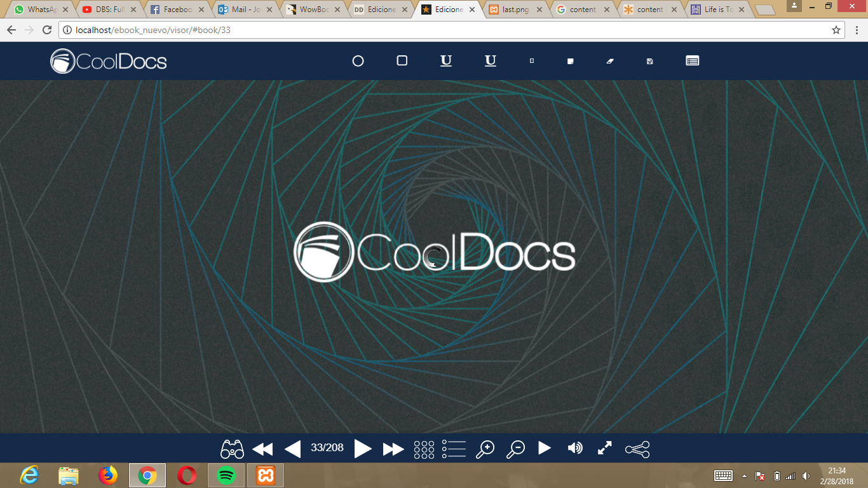Jump to last page with double-right arrows
The height and width of the screenshot is (488, 868).
(393, 449)
